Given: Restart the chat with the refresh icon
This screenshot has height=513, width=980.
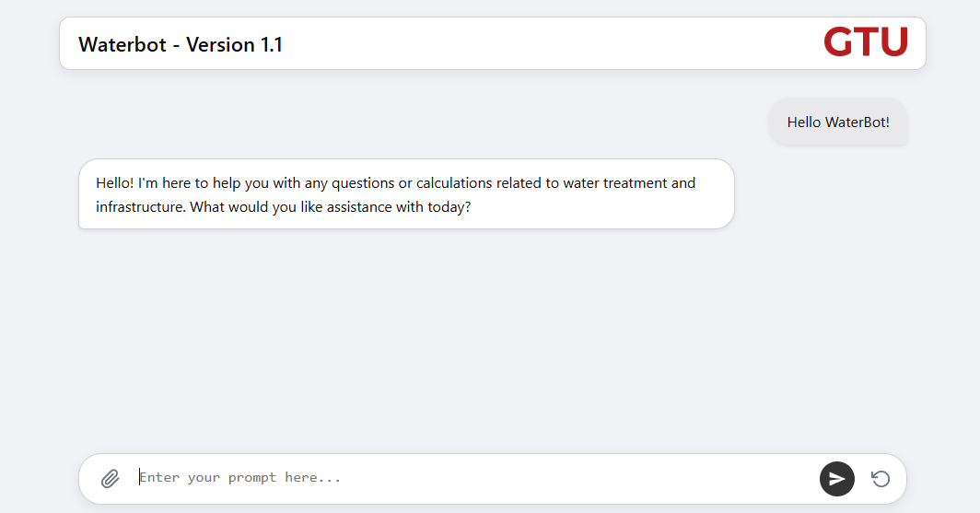Looking at the screenshot, I should [x=881, y=479].
